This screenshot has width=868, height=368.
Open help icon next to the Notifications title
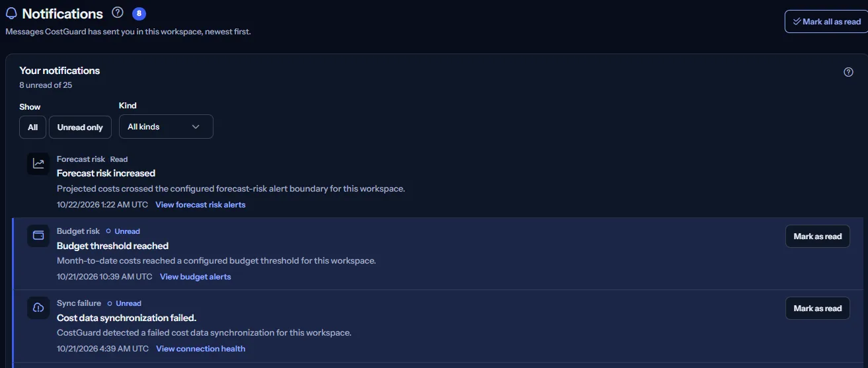point(118,13)
